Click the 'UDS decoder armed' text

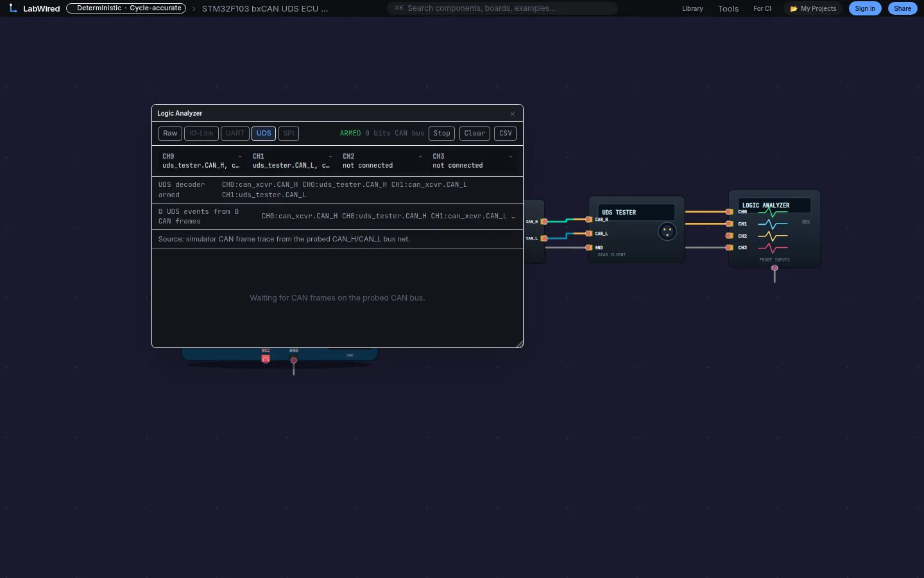pos(182,189)
